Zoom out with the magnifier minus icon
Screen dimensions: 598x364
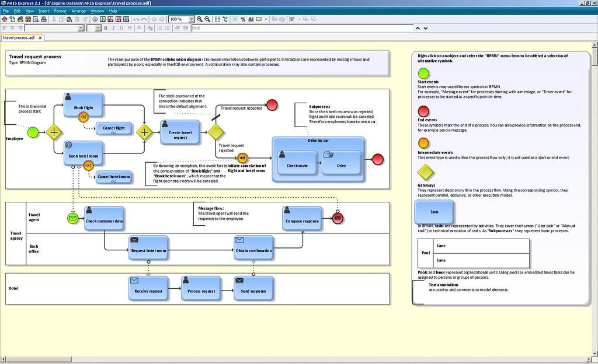[x=207, y=19]
